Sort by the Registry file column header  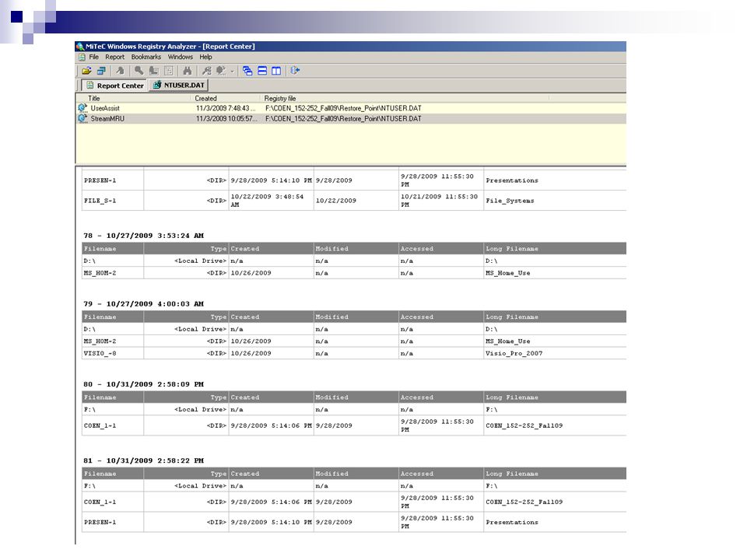(x=405, y=99)
